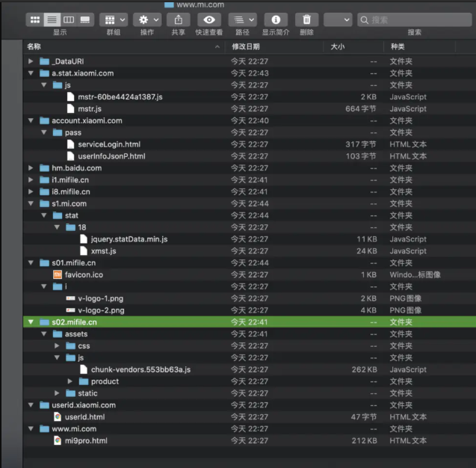Viewport: 476px width, 468px height.
Task: Switch to column view in Finder toolbar
Action: point(69,19)
